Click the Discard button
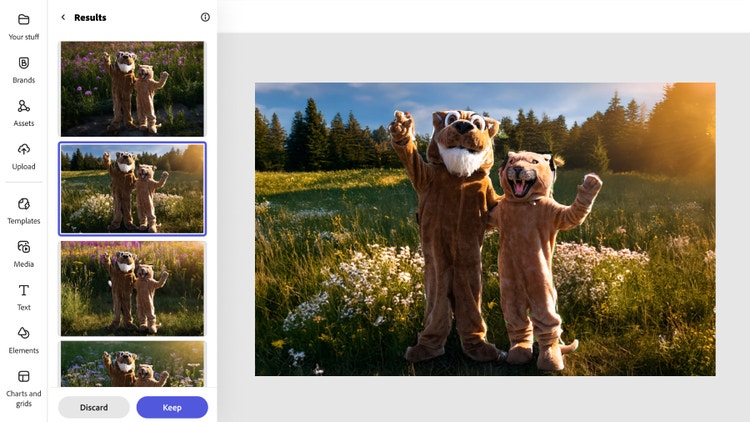The height and width of the screenshot is (422, 750). pyautogui.click(x=94, y=407)
